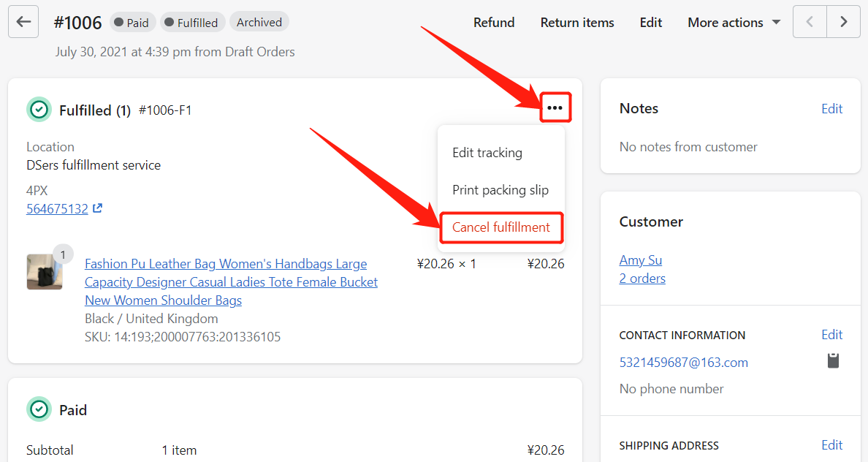Click the Refund button
The height and width of the screenshot is (462, 868).
[x=494, y=22]
